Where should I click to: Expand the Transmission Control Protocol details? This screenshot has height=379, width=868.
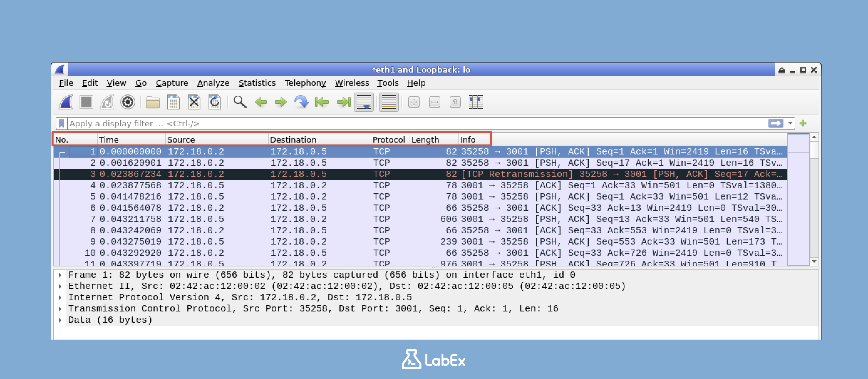(x=61, y=308)
